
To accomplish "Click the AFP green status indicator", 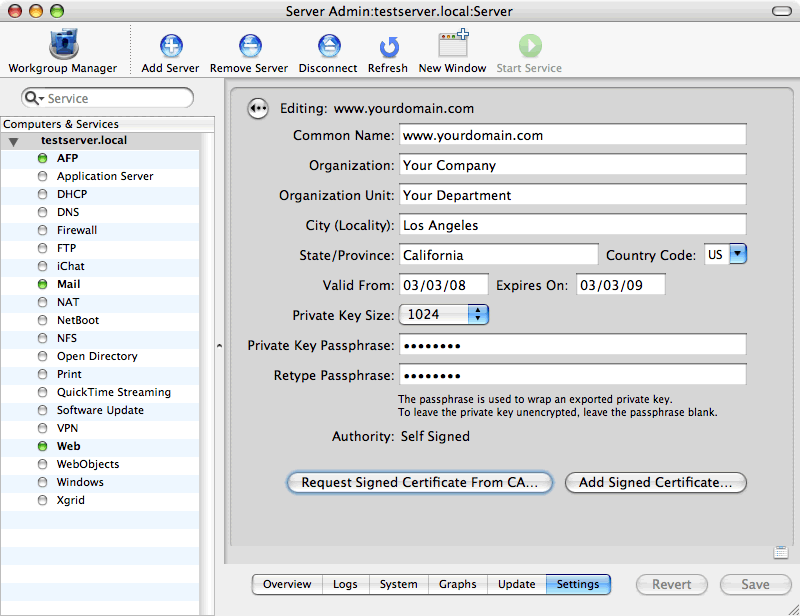I will (43, 158).
